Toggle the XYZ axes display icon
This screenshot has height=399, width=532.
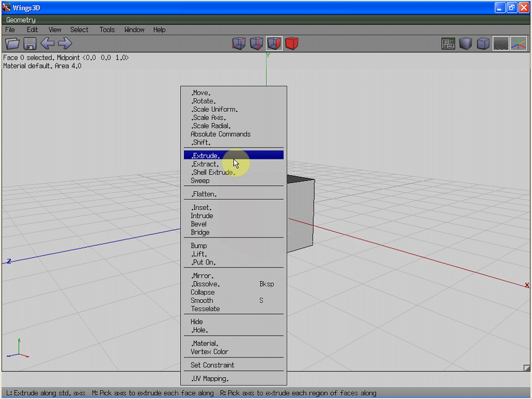click(x=518, y=44)
